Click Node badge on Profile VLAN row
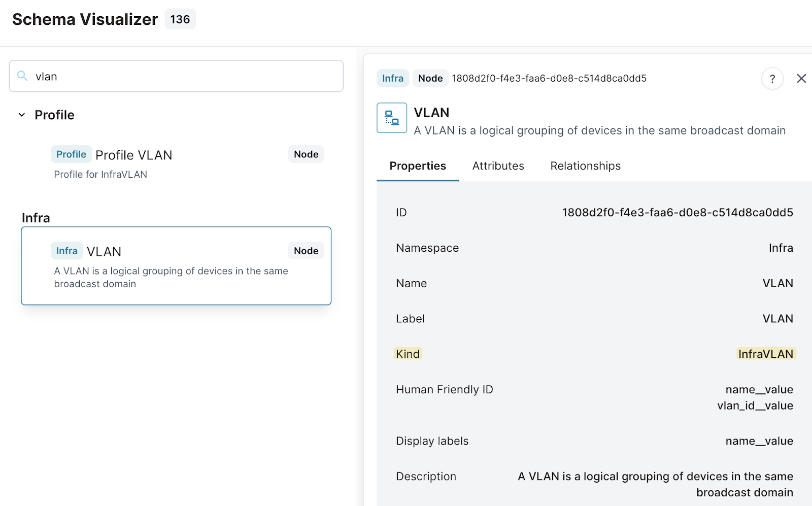812x506 pixels. point(306,154)
